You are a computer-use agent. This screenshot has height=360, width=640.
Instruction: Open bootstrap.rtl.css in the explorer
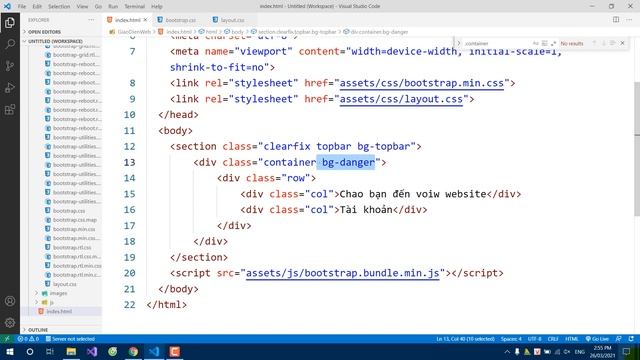[x=72, y=247]
